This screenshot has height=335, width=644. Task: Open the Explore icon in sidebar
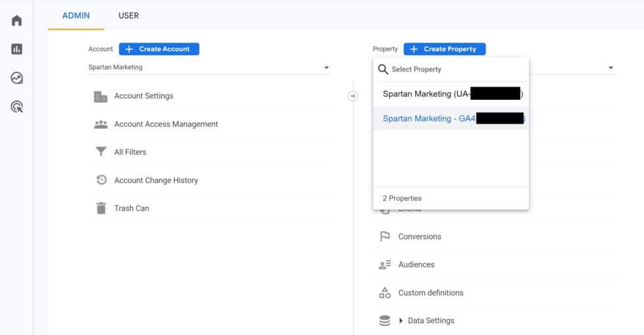click(16, 78)
